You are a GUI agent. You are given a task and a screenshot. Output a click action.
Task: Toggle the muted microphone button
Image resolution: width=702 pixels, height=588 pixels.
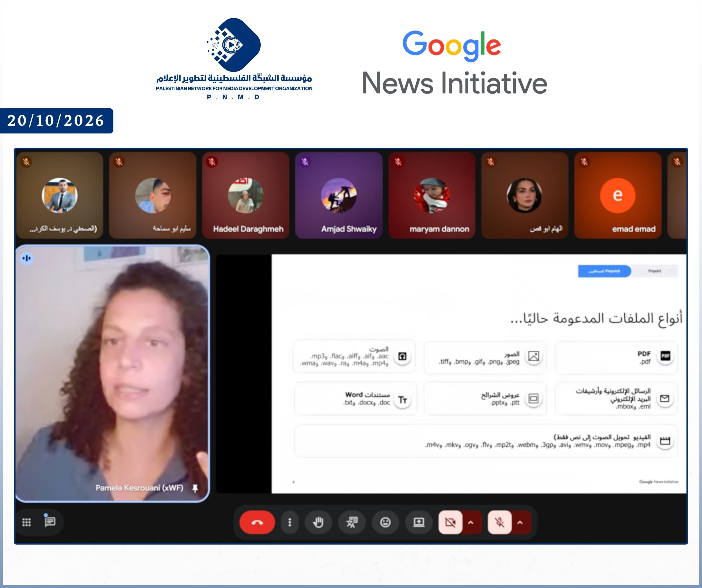[x=499, y=522]
